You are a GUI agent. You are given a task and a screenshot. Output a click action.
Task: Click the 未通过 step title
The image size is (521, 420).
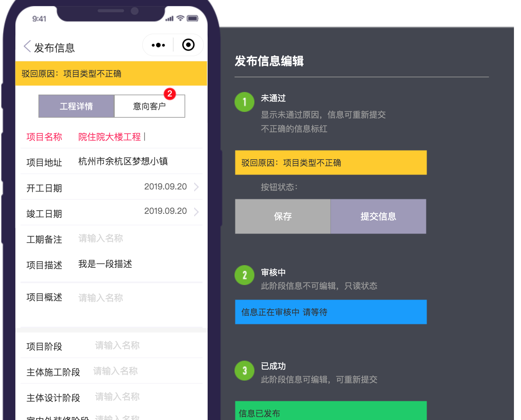(273, 98)
